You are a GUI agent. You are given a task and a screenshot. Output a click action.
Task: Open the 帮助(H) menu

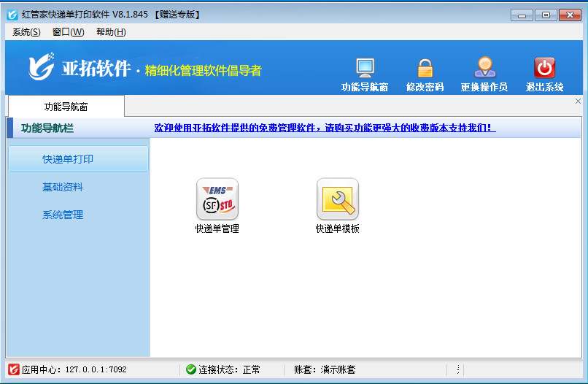click(111, 32)
